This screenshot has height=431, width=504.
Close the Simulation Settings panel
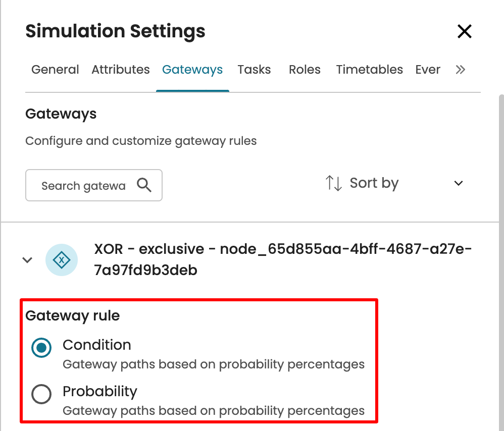[464, 31]
